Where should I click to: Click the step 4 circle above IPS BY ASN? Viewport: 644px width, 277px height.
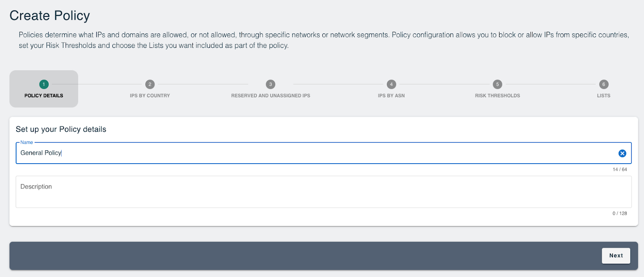click(x=391, y=84)
